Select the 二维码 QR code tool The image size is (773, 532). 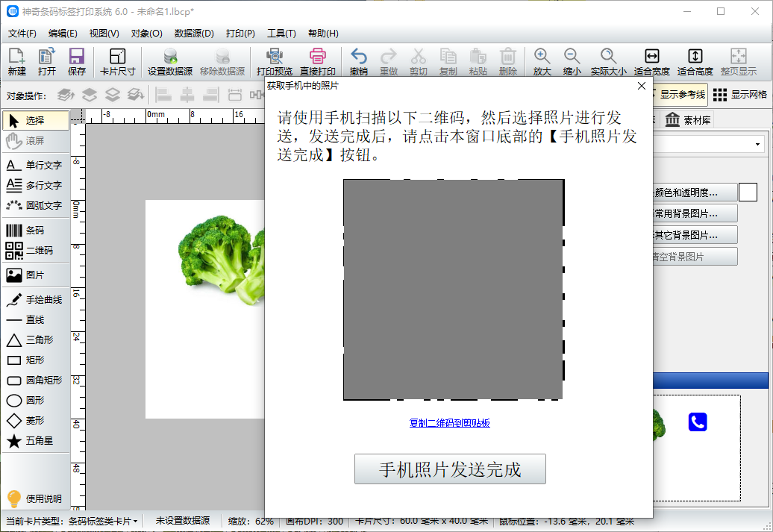click(x=36, y=251)
